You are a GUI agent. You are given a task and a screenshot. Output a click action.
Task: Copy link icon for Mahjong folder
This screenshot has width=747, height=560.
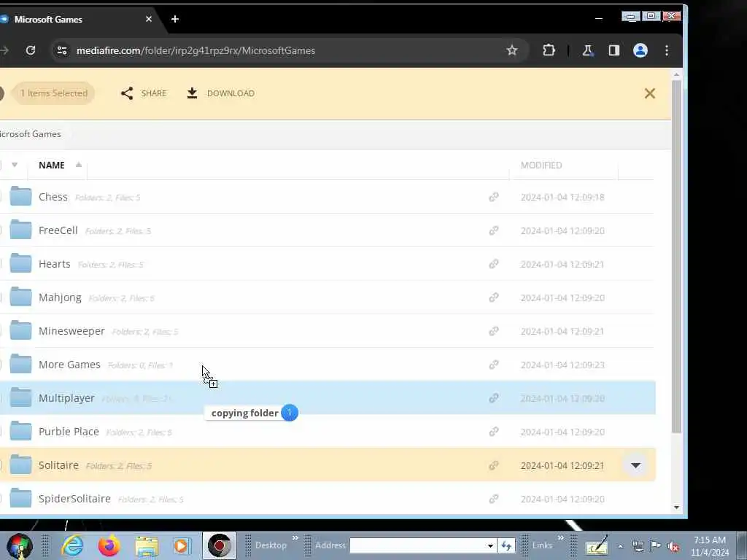point(494,297)
